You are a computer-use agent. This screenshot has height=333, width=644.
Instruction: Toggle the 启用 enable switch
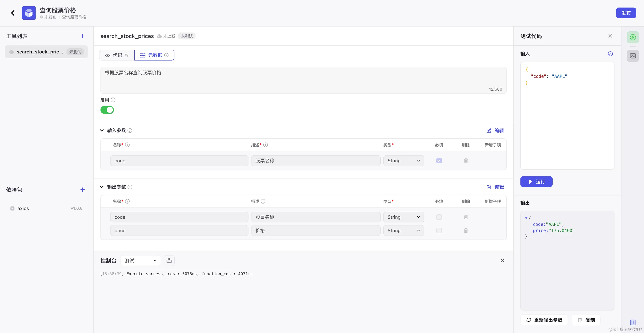click(107, 110)
